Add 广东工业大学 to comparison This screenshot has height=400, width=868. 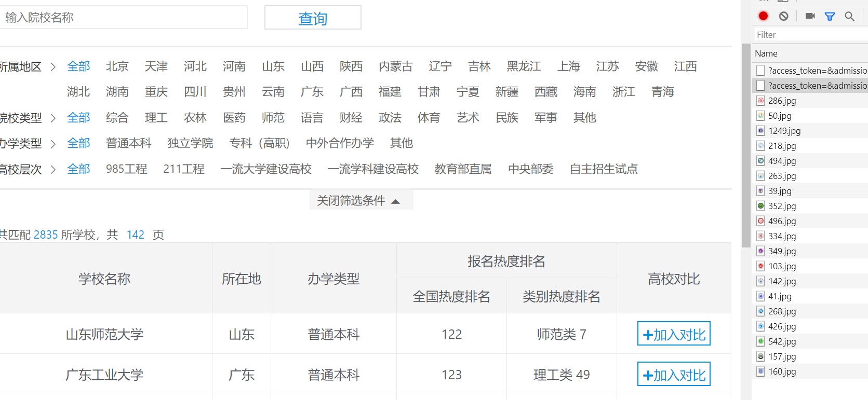674,374
